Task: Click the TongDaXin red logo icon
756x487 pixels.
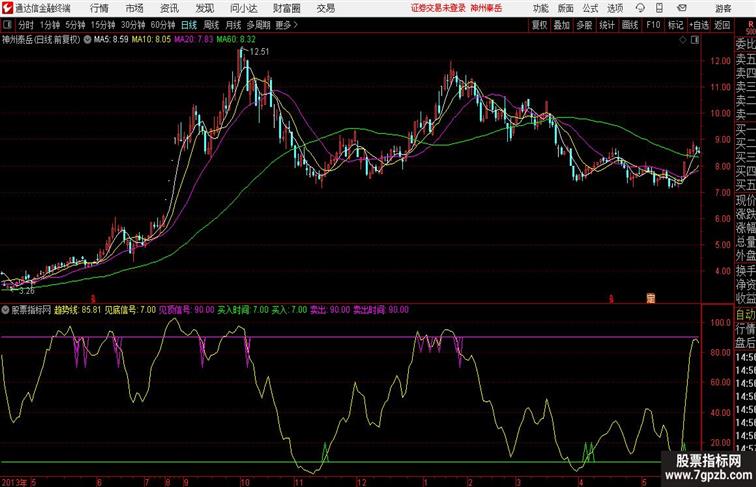Action: (x=7, y=8)
